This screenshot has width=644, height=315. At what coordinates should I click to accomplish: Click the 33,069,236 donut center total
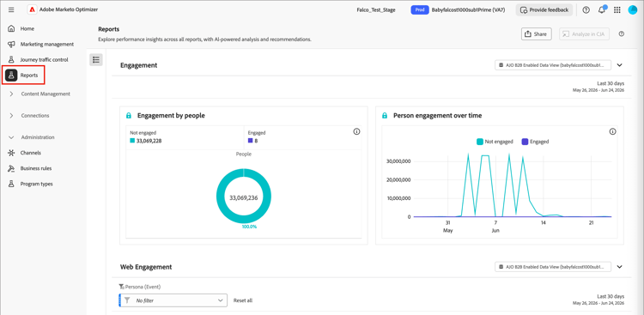[x=244, y=197]
